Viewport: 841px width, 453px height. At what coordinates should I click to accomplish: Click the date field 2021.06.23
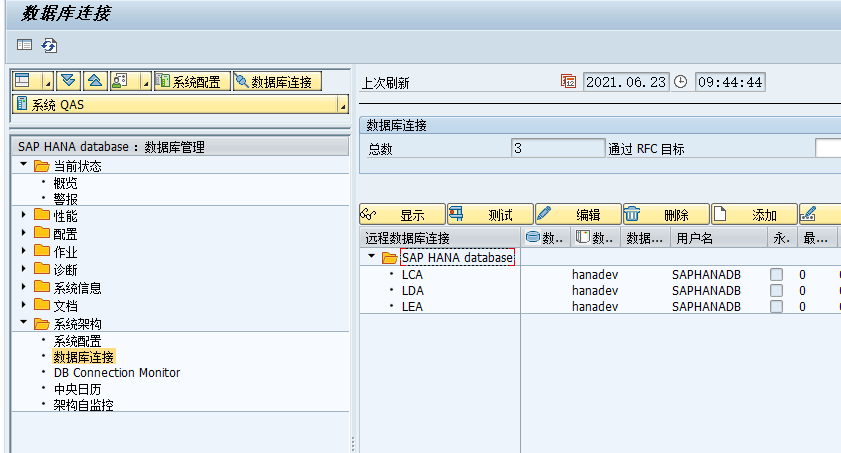(x=626, y=82)
